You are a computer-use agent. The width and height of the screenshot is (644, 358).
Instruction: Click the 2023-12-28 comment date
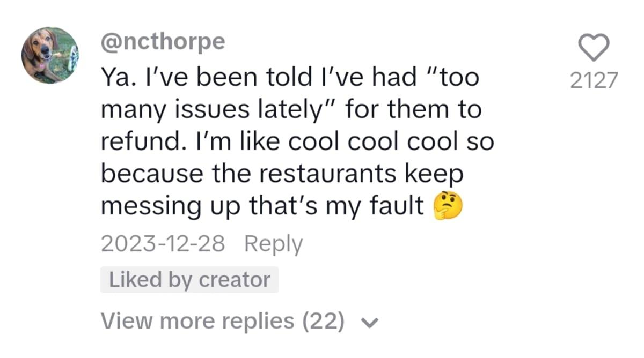163,244
